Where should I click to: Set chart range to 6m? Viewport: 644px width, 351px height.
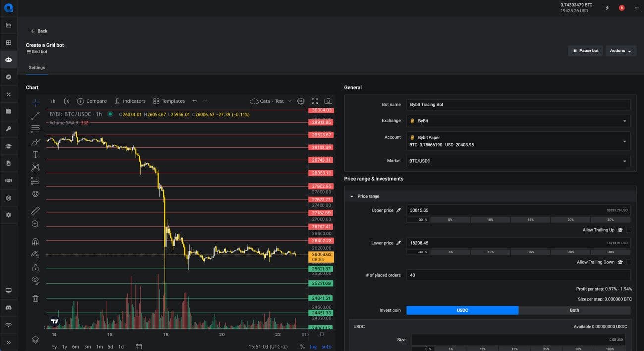[x=76, y=347]
